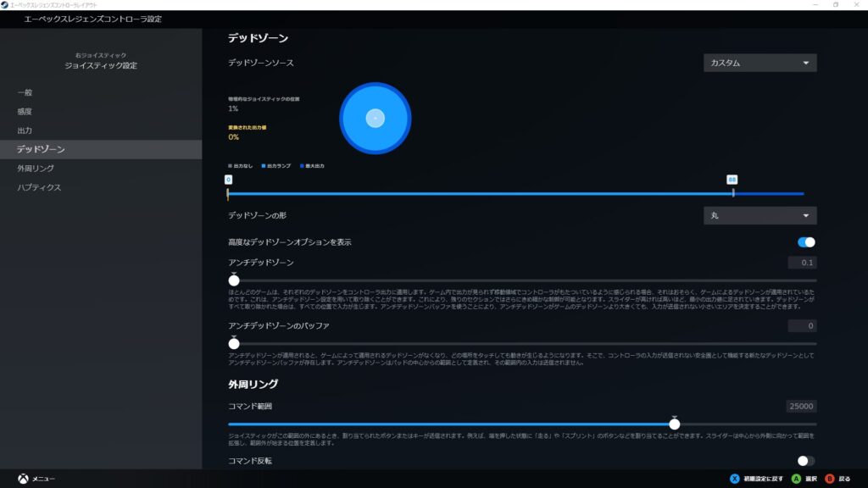
Task: Click the 出力なし legend marker
Action: 229,164
